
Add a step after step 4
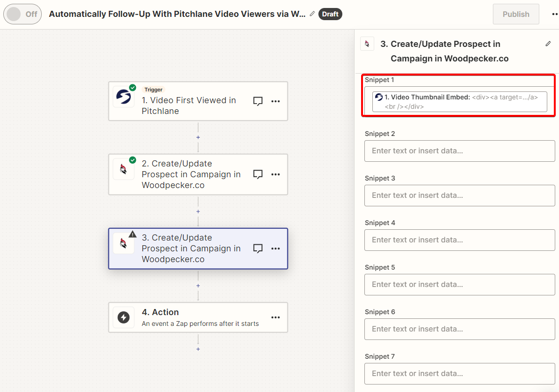pos(198,349)
